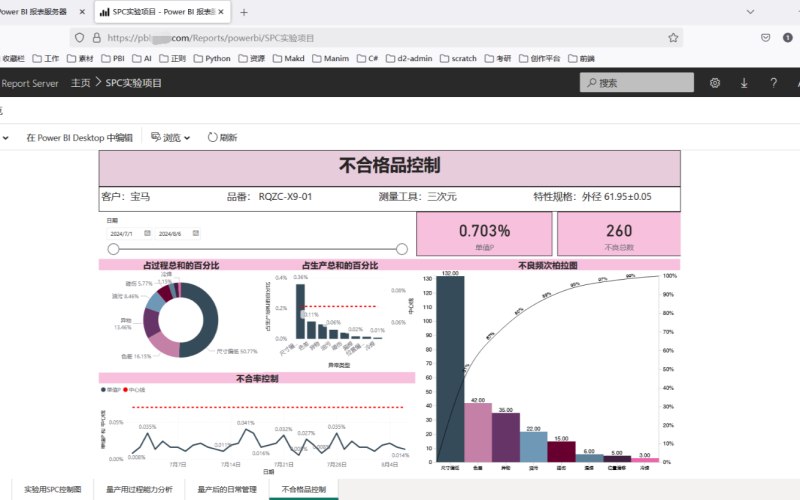The image size is (800, 500).
Task: Click the 22.00 blue Pareto bar
Action: pos(534,447)
